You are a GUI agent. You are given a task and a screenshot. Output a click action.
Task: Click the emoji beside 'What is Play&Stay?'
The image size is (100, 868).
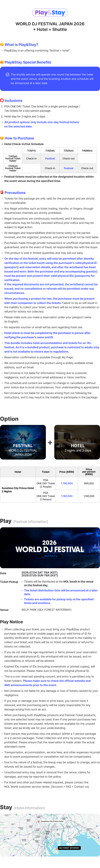[x=2, y=44]
